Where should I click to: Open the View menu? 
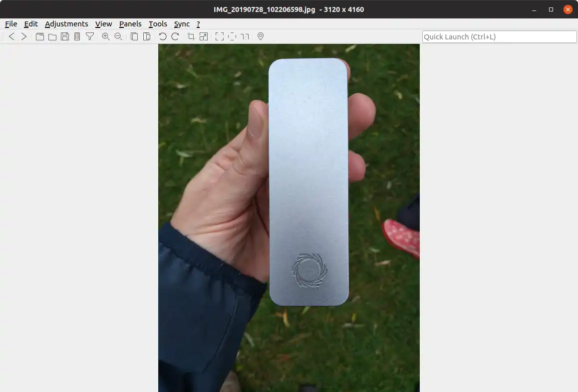(x=104, y=24)
